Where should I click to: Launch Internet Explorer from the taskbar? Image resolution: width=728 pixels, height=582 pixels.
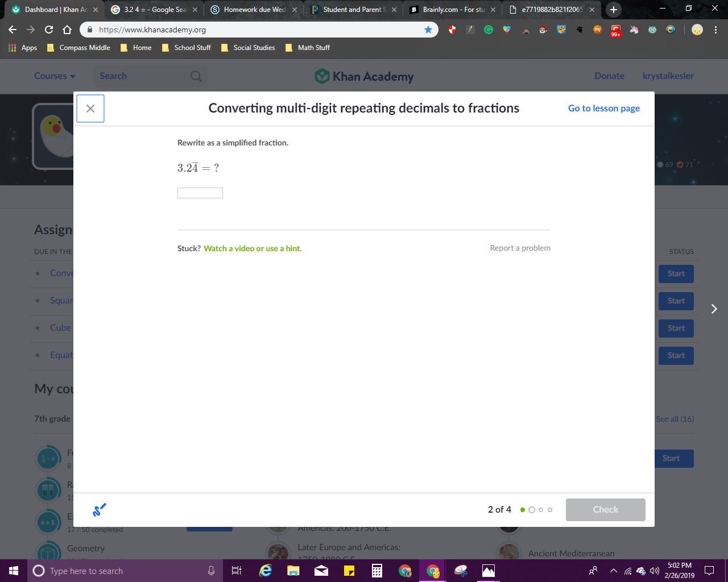pos(265,571)
